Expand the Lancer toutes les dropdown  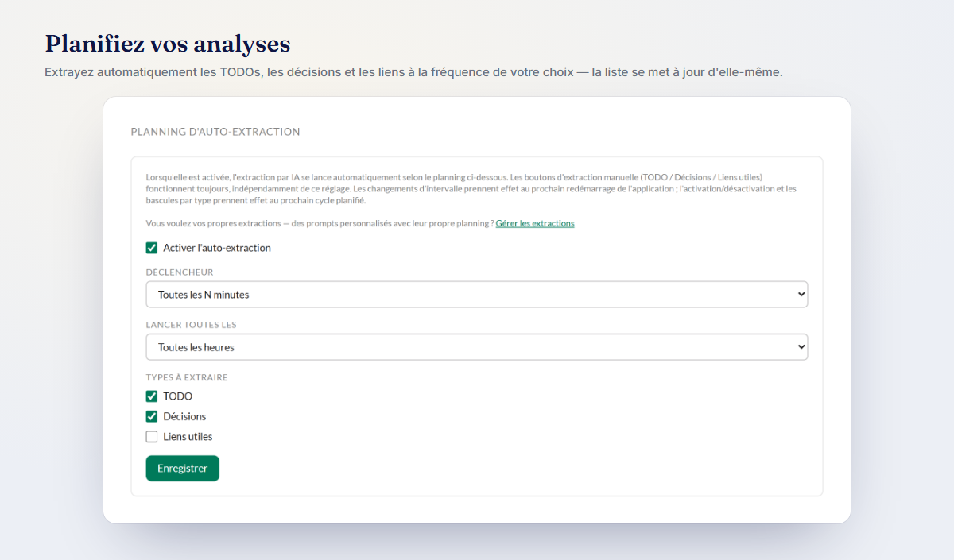(477, 347)
